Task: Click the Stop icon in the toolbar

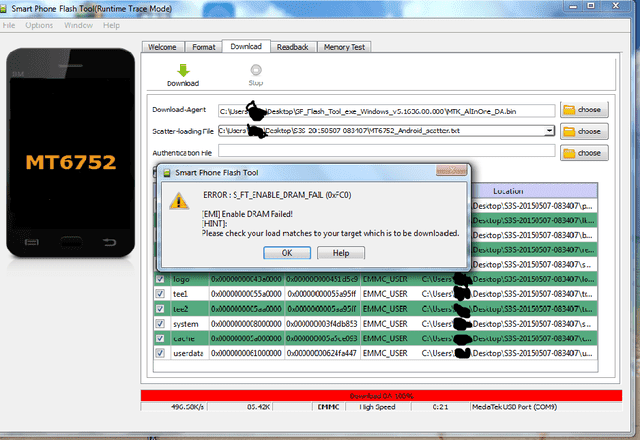Action: tap(256, 70)
